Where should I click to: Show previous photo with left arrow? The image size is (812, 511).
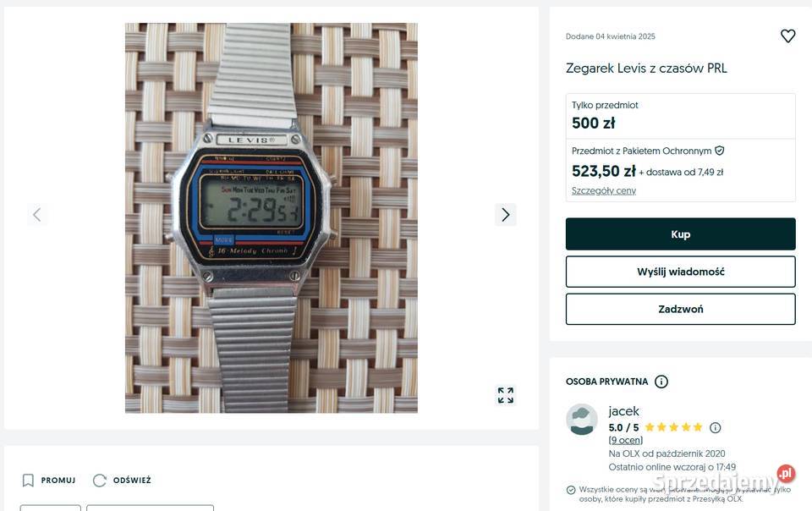pos(36,214)
